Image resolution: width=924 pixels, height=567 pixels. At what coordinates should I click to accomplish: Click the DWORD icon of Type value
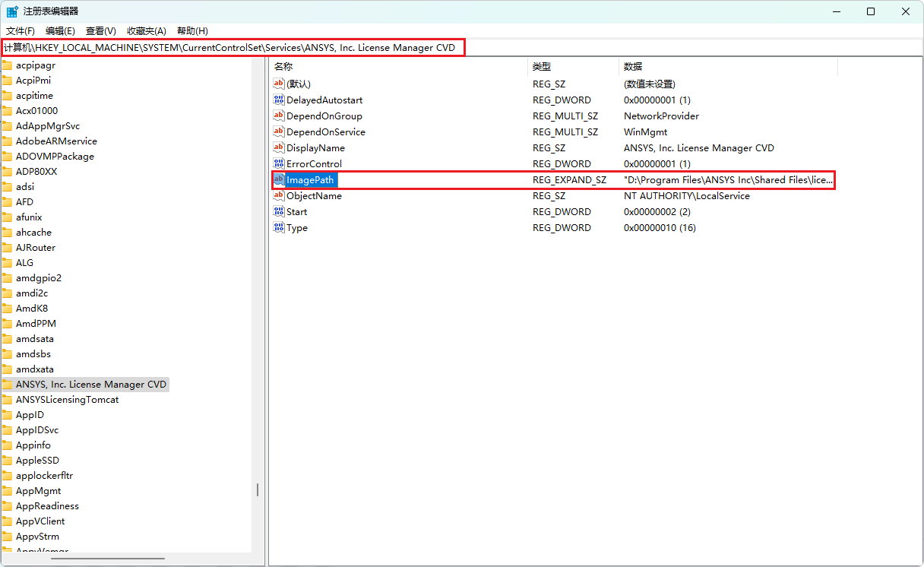tap(279, 227)
